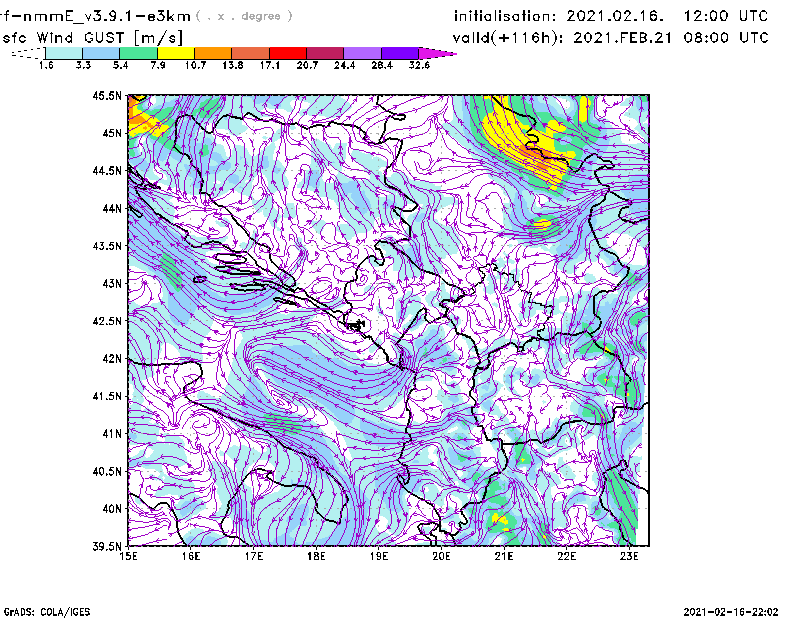
Task: Click the 22E longitude label
Action: 566,556
